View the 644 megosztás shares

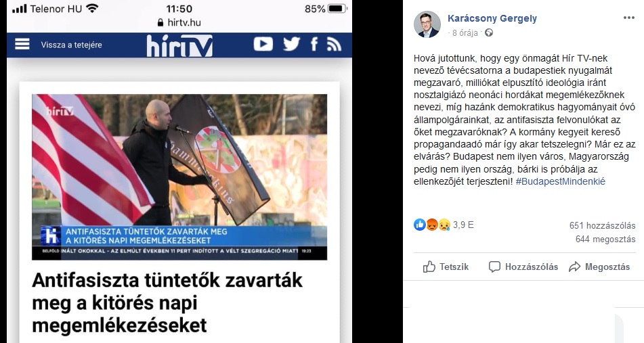605,239
